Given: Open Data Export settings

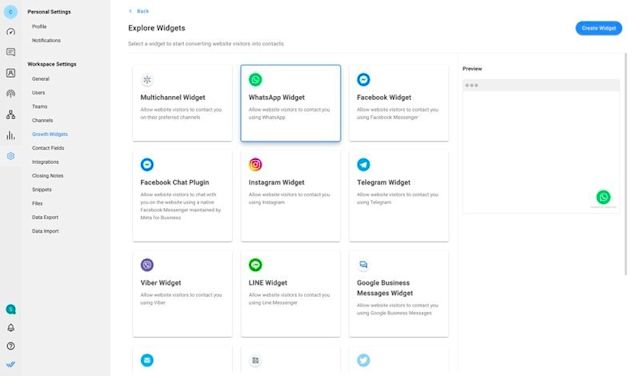Looking at the screenshot, I should pyautogui.click(x=45, y=217).
